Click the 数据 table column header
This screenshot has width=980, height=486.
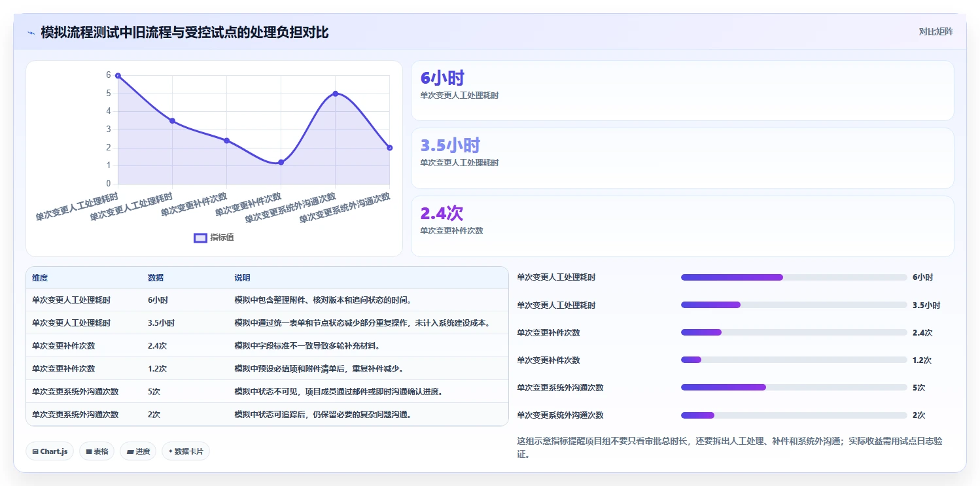pos(156,278)
